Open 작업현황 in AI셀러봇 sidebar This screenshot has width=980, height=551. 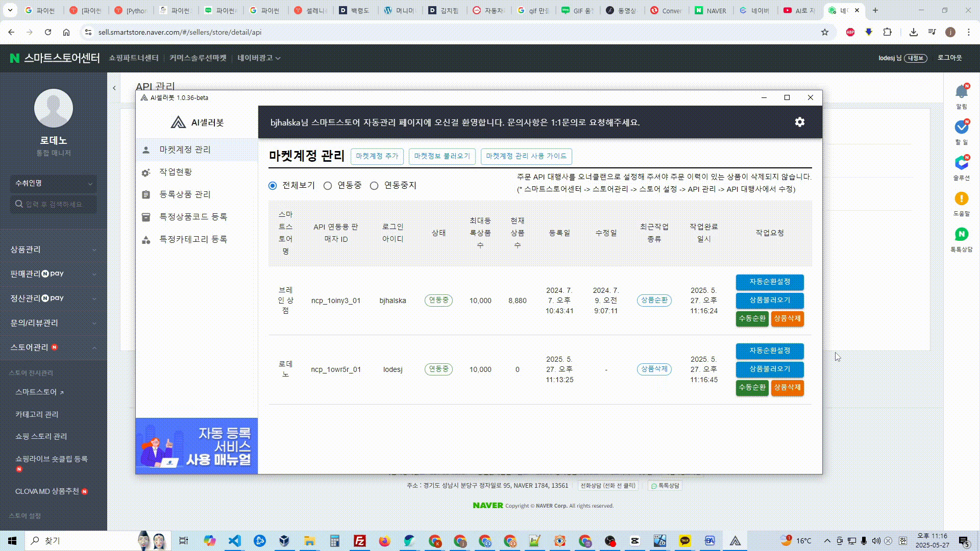(176, 172)
